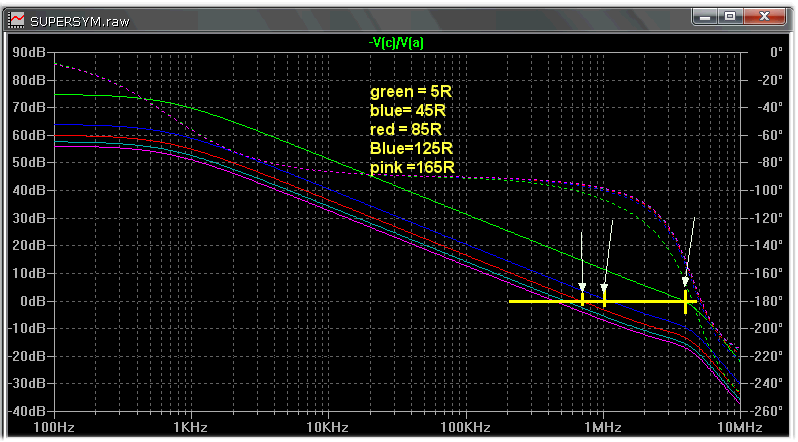798x442 pixels.
Task: Click the 10MHz frequency axis label
Action: coord(739,427)
